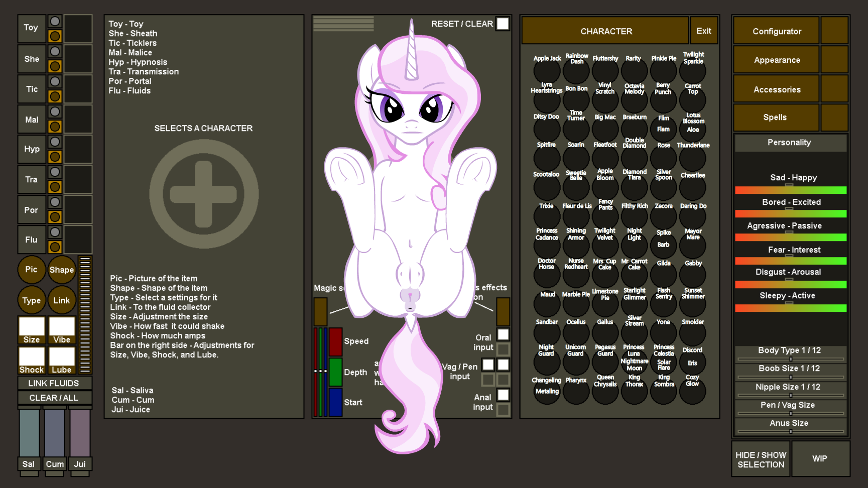Choose the Octavia Melody character circle
The image size is (868, 488).
(x=635, y=99)
